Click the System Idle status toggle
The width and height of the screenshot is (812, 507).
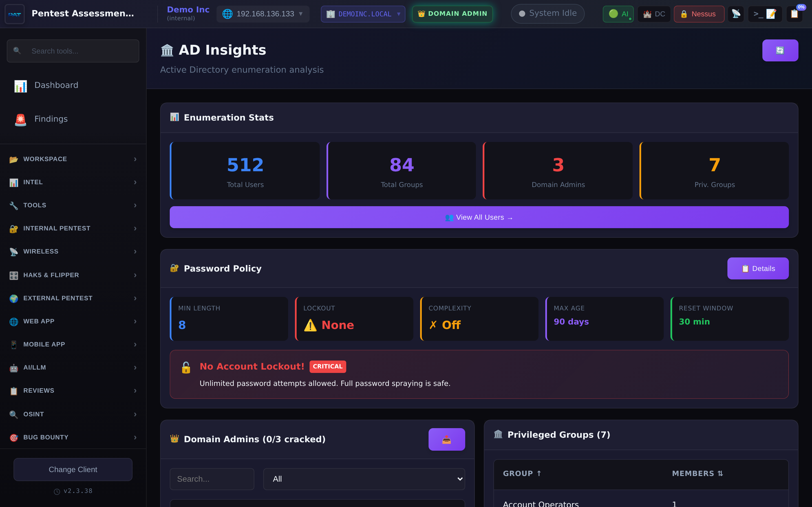pos(547,14)
